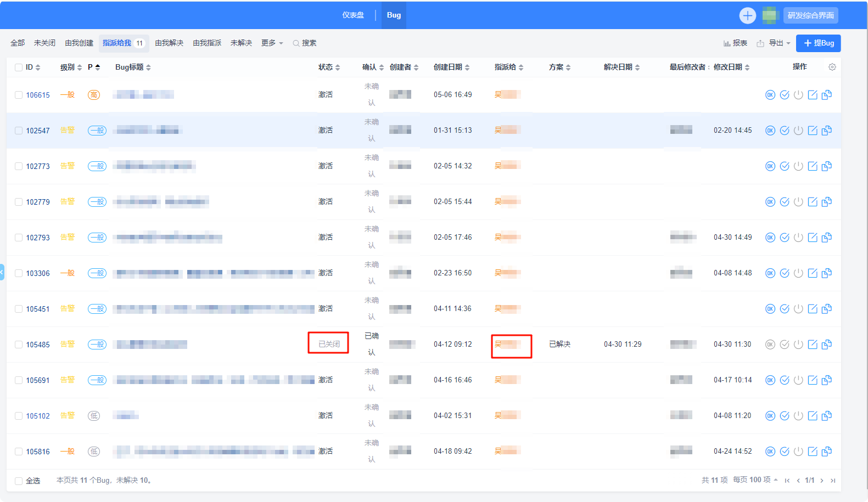Edit bug 105816 with the pencil icon

point(813,452)
